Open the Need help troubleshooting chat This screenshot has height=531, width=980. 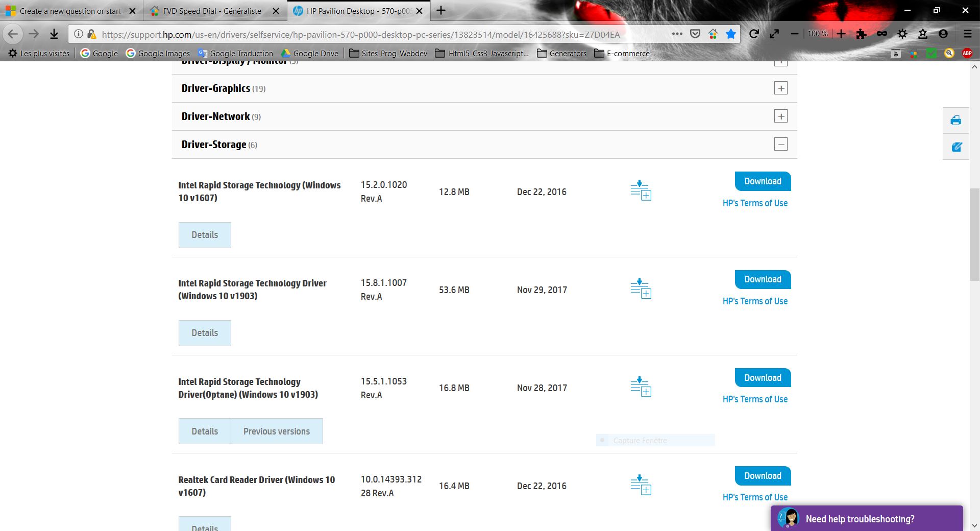pyautogui.click(x=867, y=518)
